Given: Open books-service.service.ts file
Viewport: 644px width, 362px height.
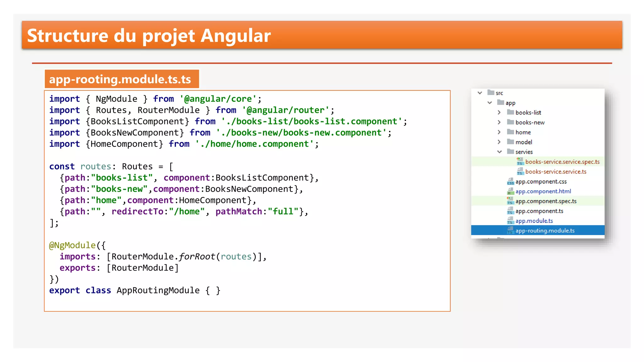Looking at the screenshot, I should 556,172.
